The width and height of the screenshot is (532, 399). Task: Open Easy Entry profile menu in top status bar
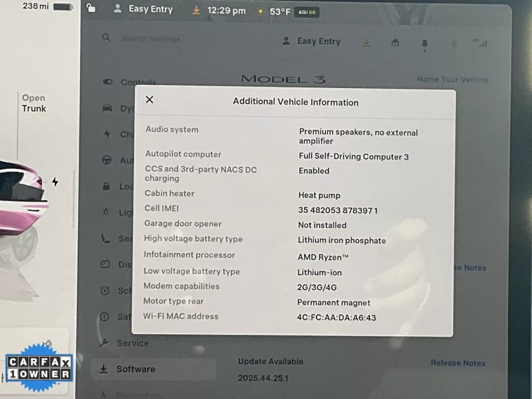coord(143,9)
